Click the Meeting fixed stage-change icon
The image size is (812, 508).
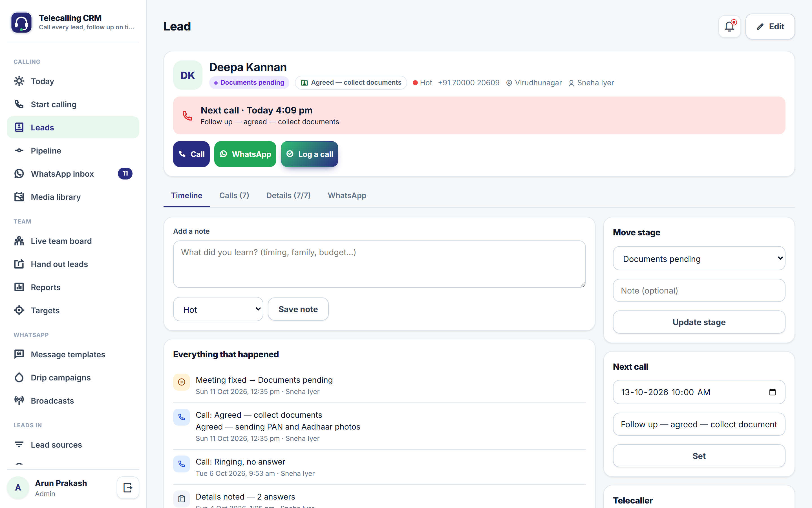[182, 382]
